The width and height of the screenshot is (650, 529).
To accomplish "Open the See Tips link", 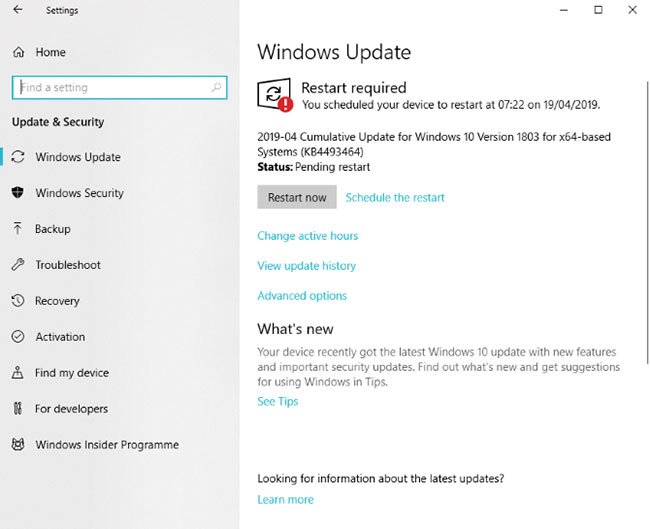I will pos(278,401).
